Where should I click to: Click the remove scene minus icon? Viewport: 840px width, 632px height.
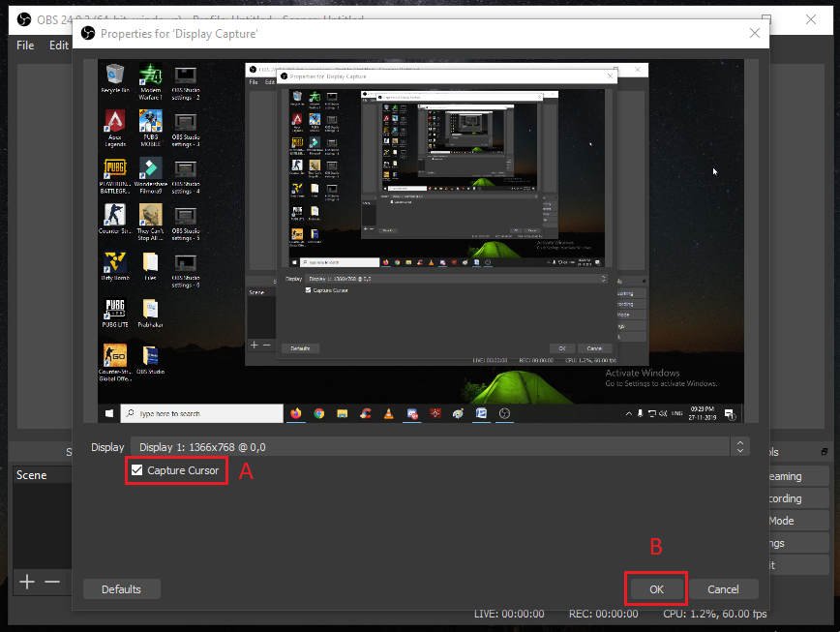(x=52, y=582)
